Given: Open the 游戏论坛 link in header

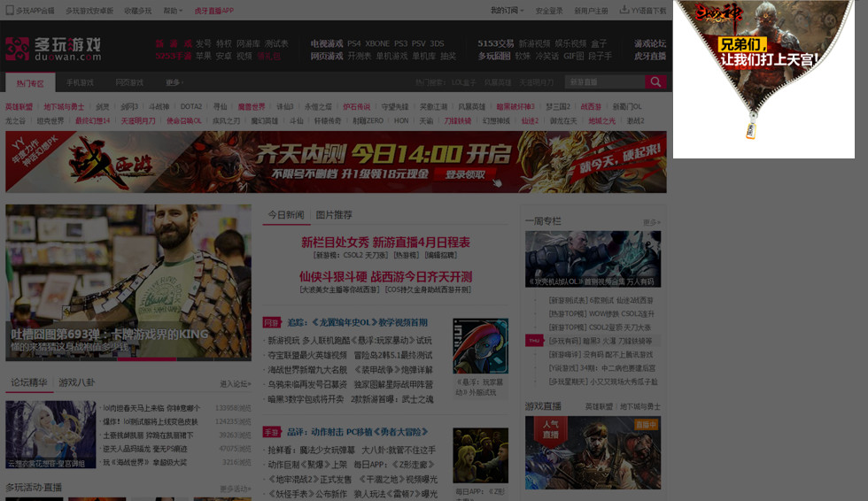Looking at the screenshot, I should pos(650,43).
